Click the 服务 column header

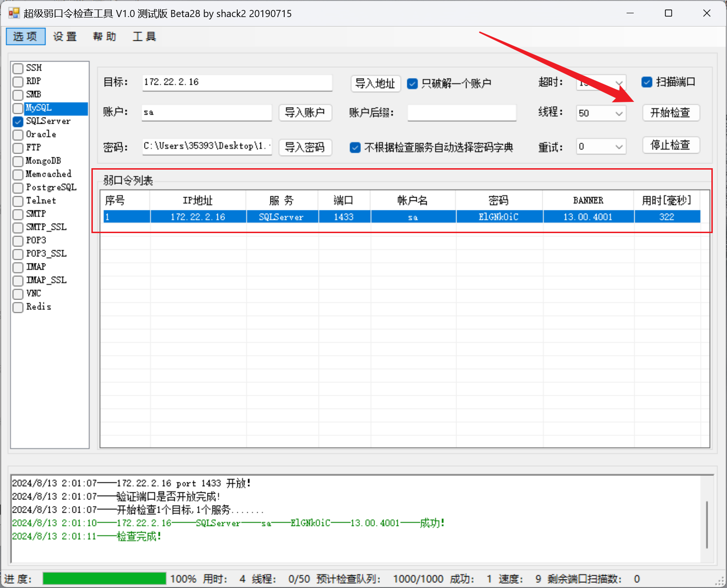click(282, 200)
